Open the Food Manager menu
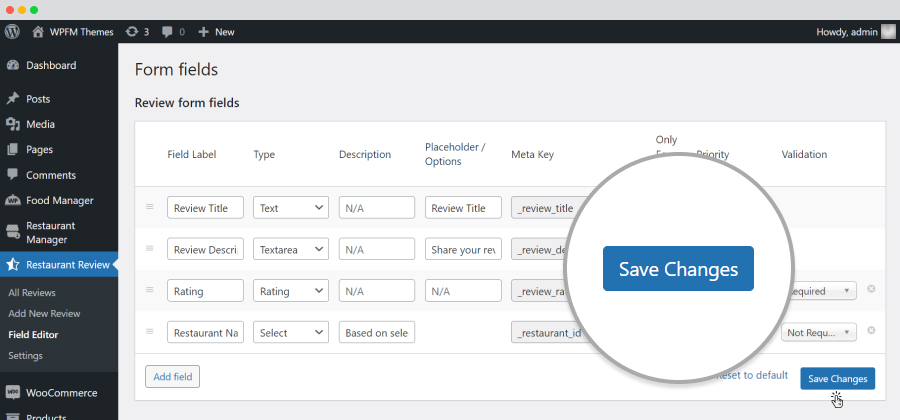 tap(59, 200)
